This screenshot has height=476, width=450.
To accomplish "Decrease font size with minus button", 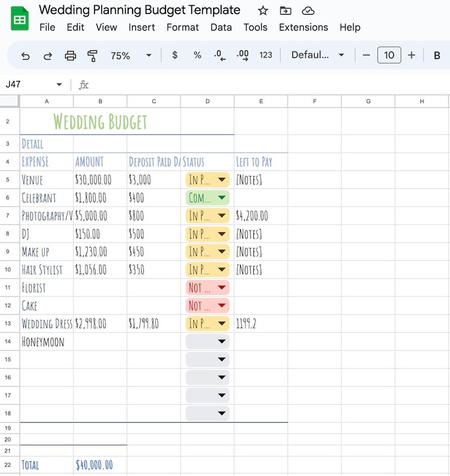I will pos(367,55).
